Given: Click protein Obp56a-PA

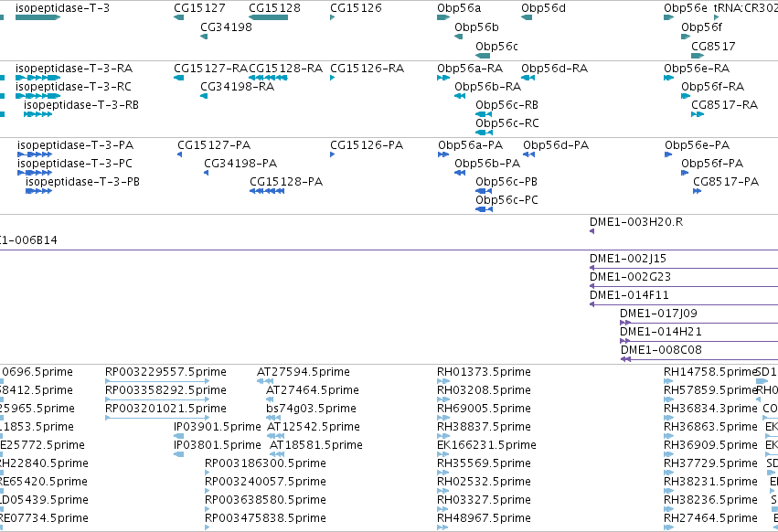Looking at the screenshot, I should point(471,145).
